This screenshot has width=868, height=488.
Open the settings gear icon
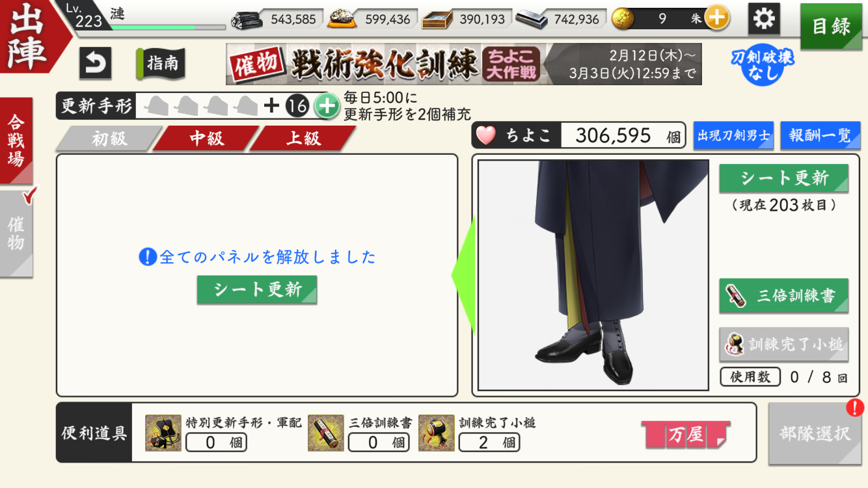tap(764, 18)
